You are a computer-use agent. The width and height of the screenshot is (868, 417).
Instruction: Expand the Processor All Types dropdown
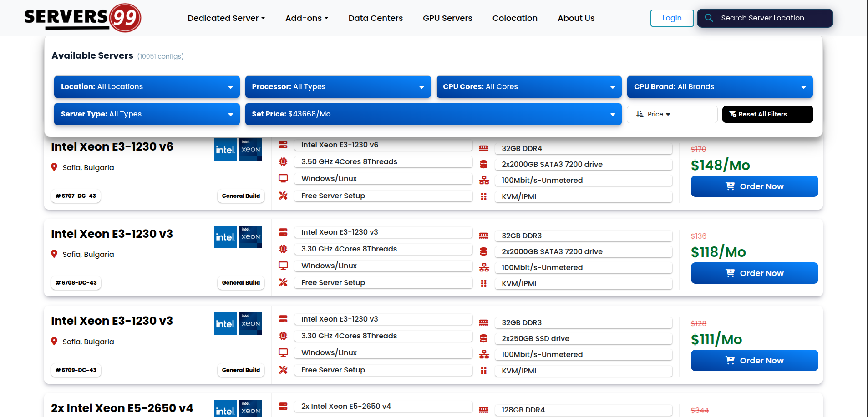pyautogui.click(x=338, y=87)
